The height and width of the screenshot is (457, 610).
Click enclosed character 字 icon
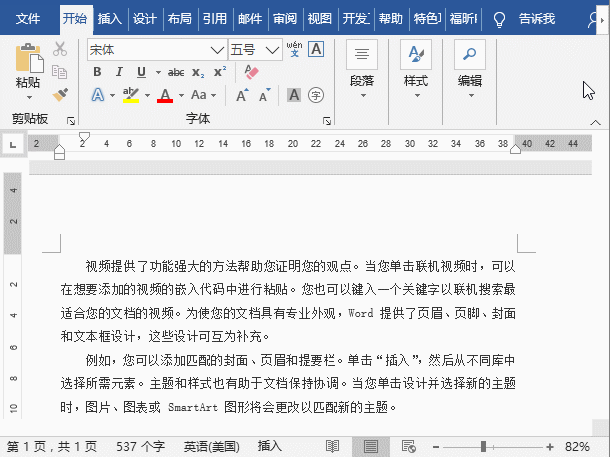[x=316, y=95]
